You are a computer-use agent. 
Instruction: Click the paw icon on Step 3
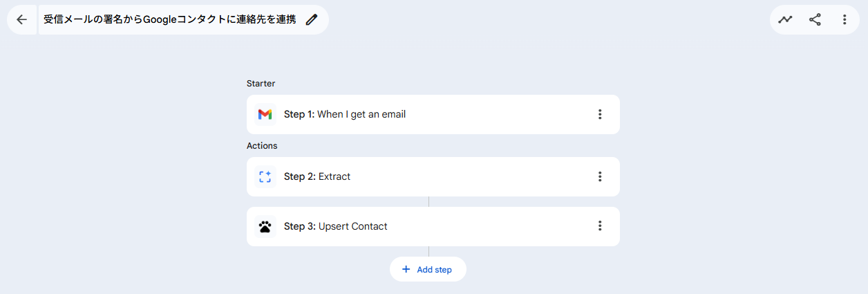coord(265,226)
